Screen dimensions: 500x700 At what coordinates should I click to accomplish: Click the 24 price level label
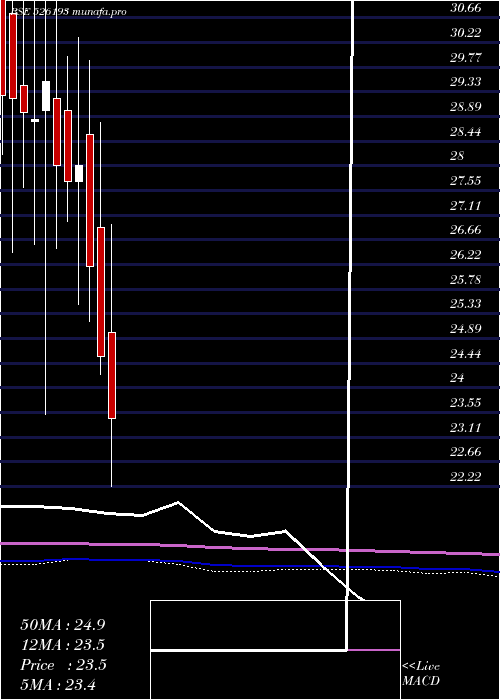click(457, 378)
